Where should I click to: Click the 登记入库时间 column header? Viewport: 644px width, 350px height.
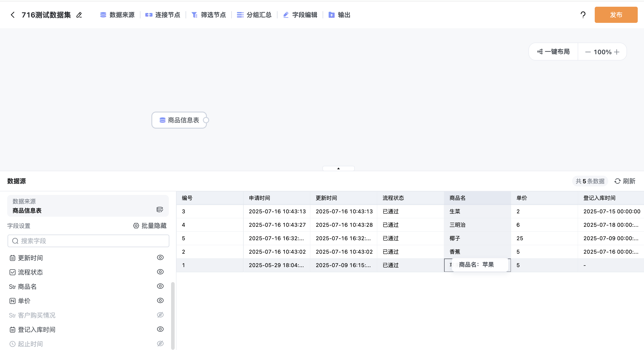point(611,198)
